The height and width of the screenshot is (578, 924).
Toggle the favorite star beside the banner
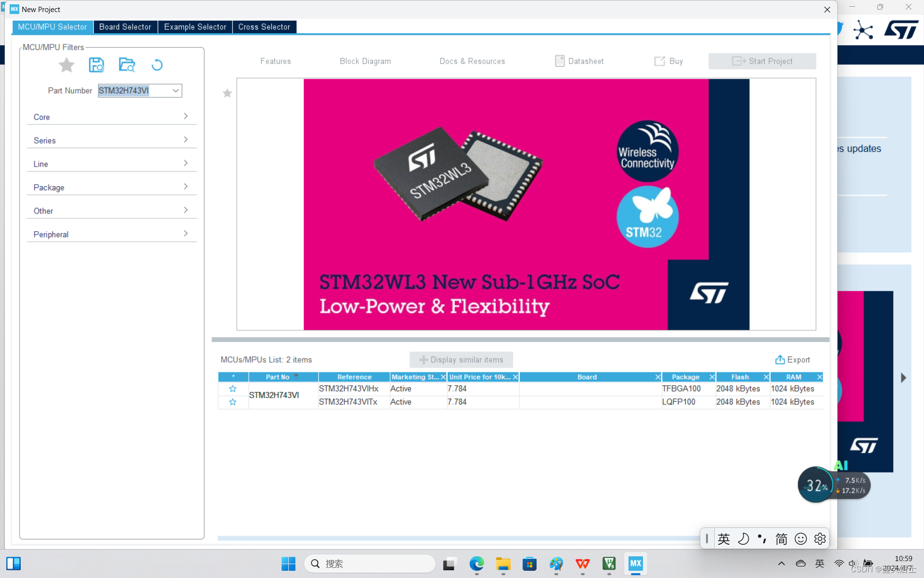[x=227, y=93]
